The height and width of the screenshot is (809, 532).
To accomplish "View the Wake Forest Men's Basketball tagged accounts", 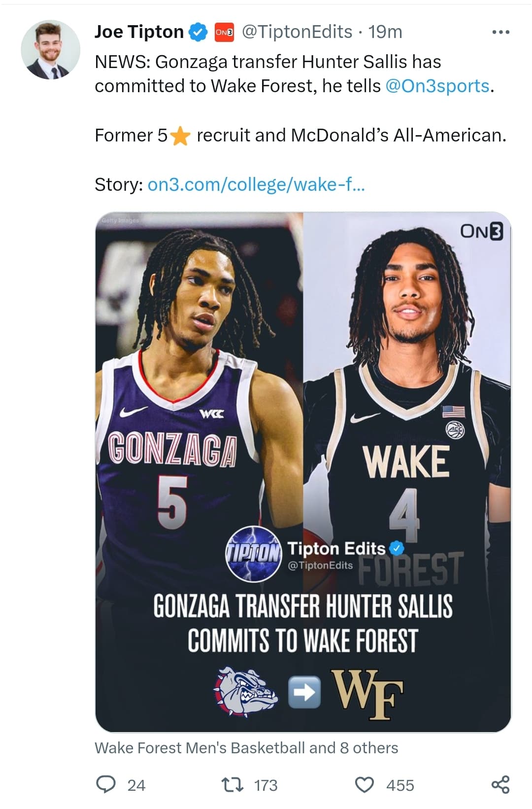I will tap(246, 748).
